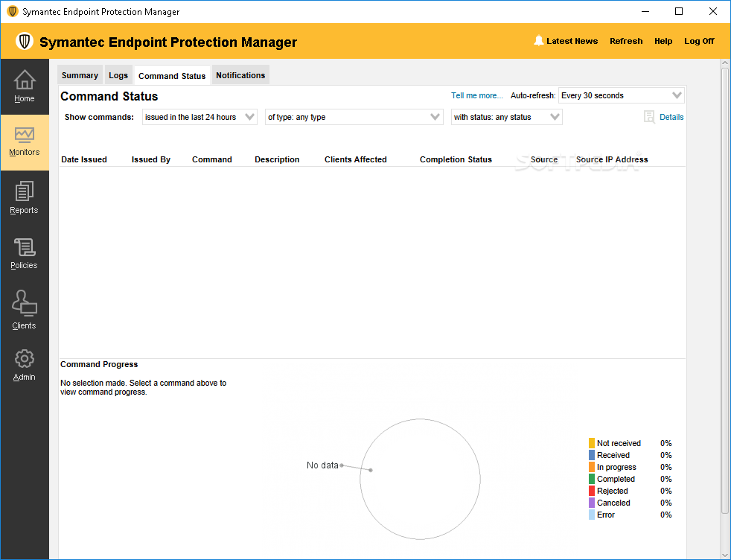
Task: Open the Admin gear icon
Action: click(25, 359)
